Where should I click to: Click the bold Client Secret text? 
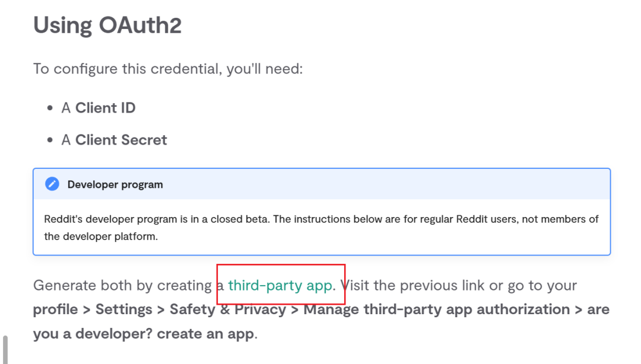(121, 140)
